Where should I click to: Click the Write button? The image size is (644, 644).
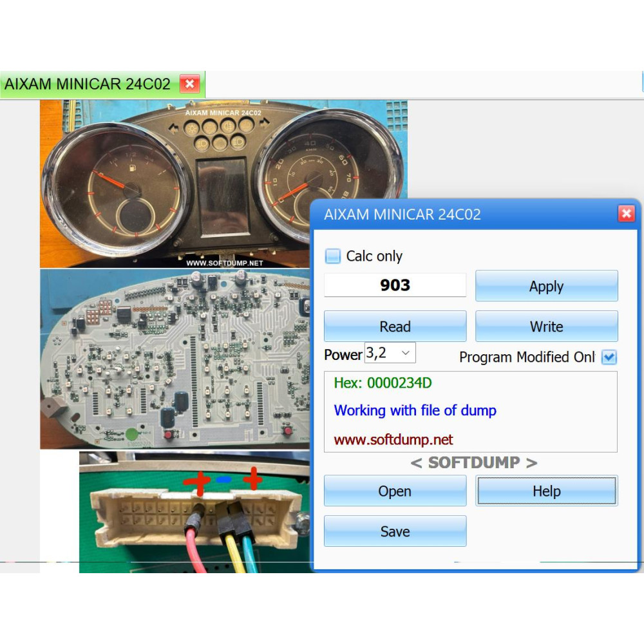tap(546, 326)
